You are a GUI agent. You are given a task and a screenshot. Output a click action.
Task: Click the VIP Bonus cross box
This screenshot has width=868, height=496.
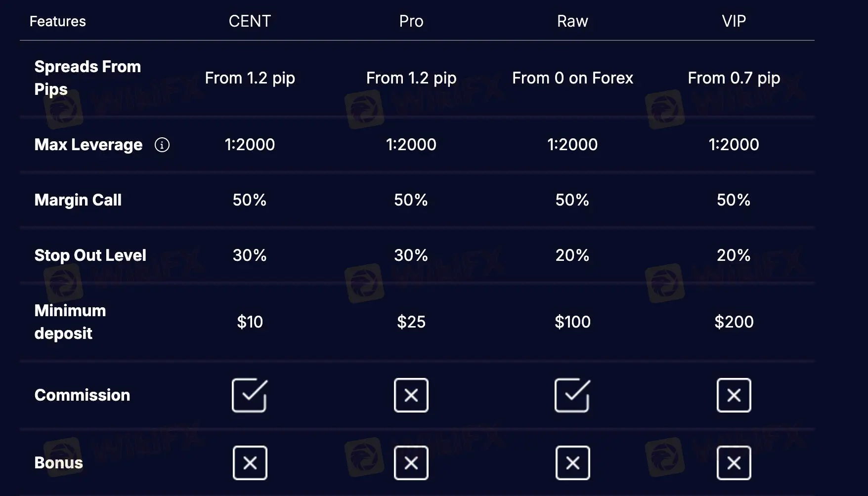[734, 463]
